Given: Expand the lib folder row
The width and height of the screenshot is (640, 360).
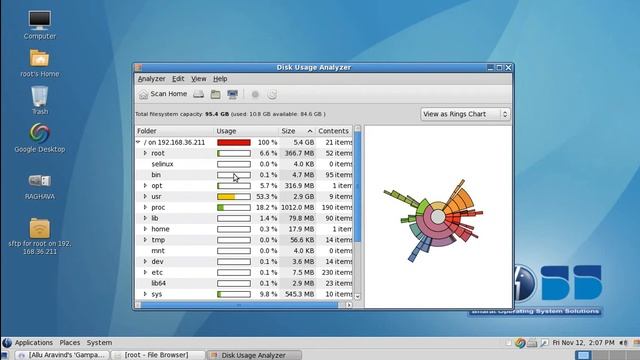Looking at the screenshot, I should click(x=145, y=218).
